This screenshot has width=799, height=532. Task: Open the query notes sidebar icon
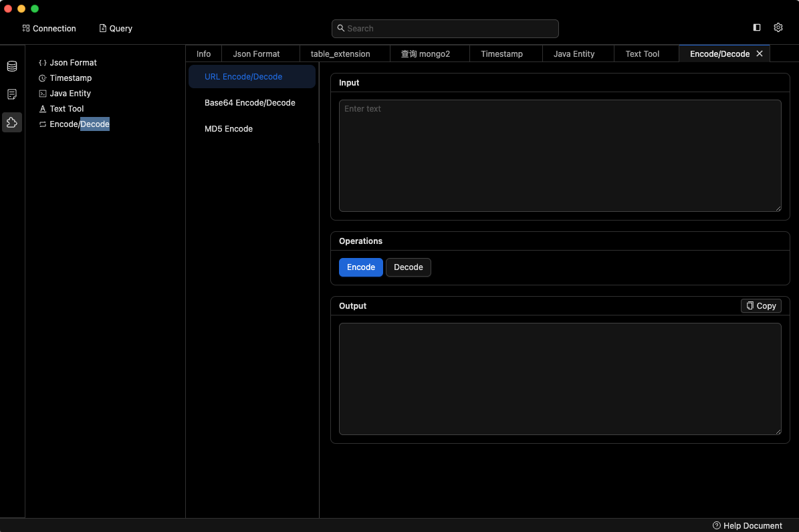click(x=12, y=94)
